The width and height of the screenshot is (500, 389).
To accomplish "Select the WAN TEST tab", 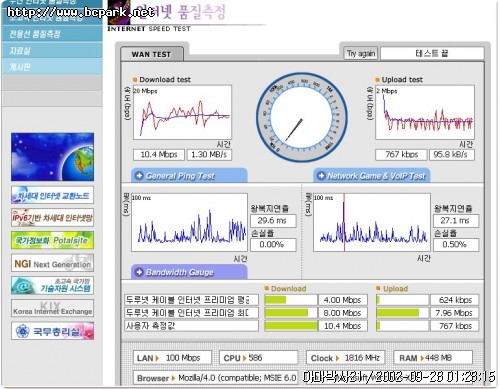I will click(x=152, y=54).
